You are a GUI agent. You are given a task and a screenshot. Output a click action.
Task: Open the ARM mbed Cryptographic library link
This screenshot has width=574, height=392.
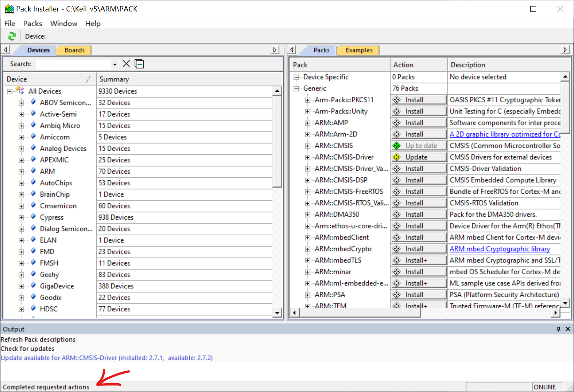tap(499, 249)
